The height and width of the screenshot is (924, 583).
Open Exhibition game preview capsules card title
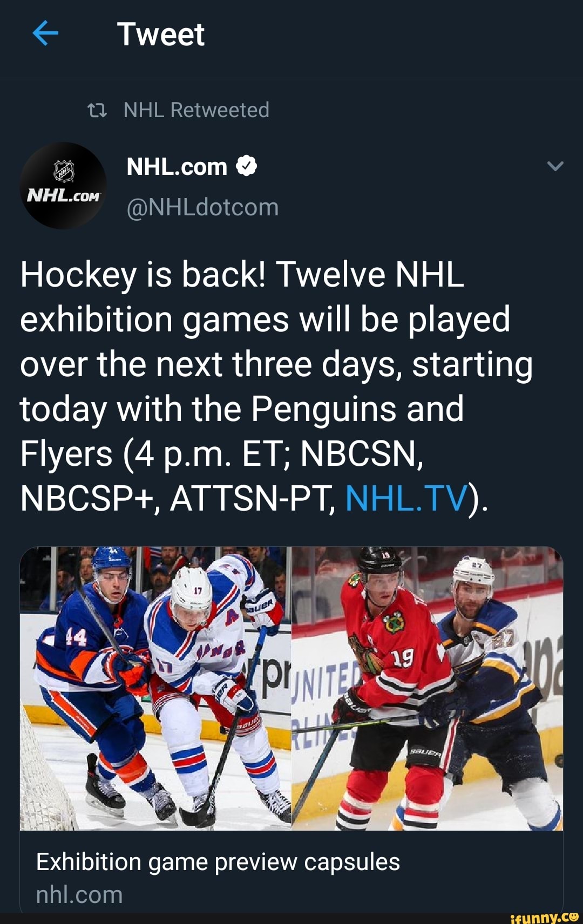point(218,862)
